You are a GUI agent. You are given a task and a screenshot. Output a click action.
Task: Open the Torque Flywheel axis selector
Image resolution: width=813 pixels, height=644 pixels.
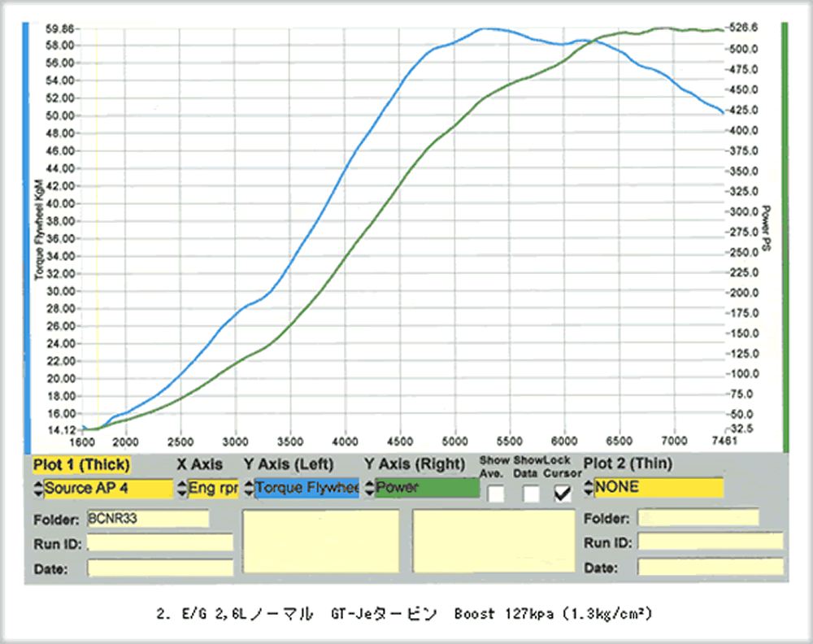(x=307, y=489)
